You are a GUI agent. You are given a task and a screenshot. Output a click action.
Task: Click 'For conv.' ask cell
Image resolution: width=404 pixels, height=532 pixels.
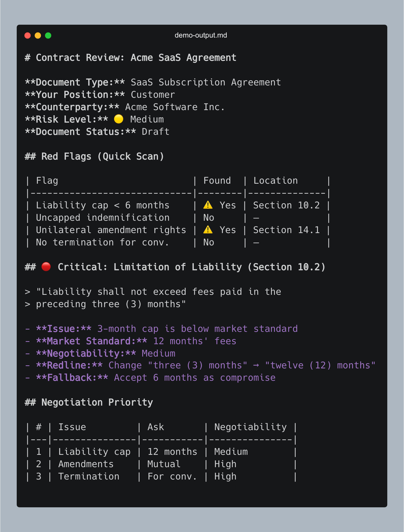pos(172,476)
